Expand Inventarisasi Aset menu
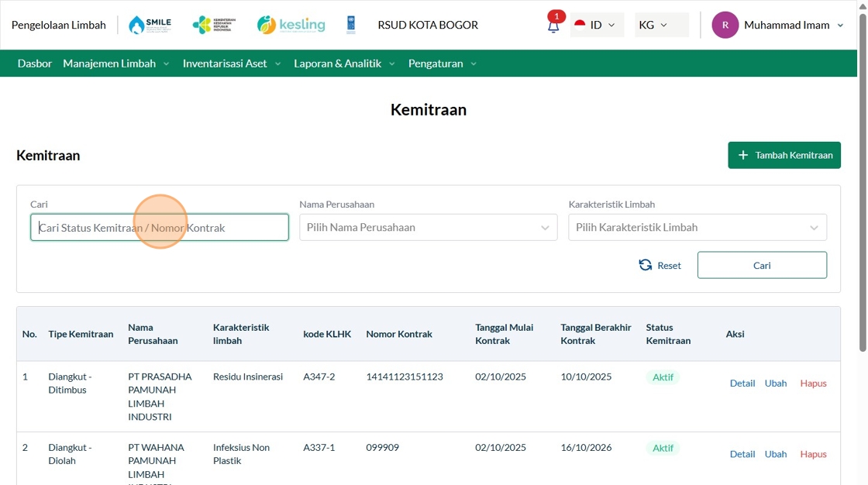Viewport: 868px width, 485px height. pos(232,64)
